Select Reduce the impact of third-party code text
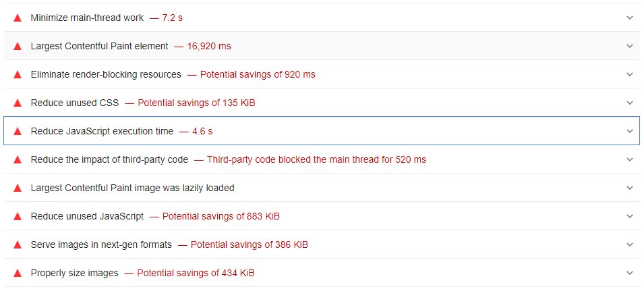 109,159
